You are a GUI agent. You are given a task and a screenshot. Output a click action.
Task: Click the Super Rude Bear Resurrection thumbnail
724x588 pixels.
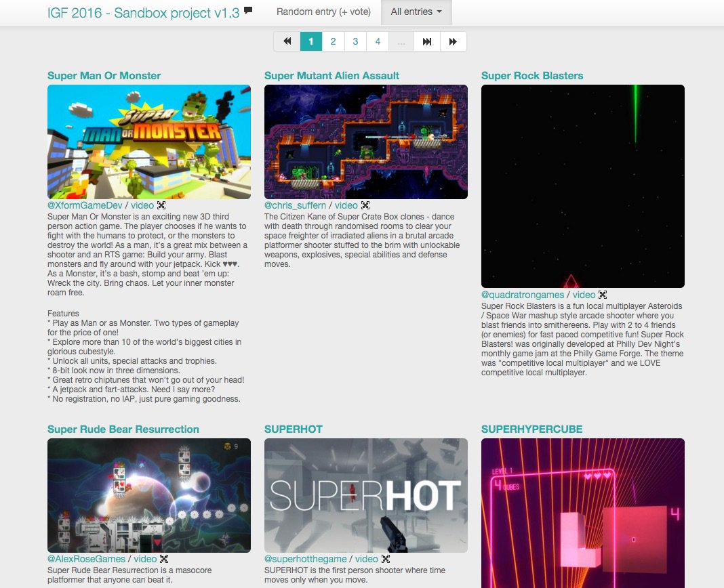coord(149,495)
